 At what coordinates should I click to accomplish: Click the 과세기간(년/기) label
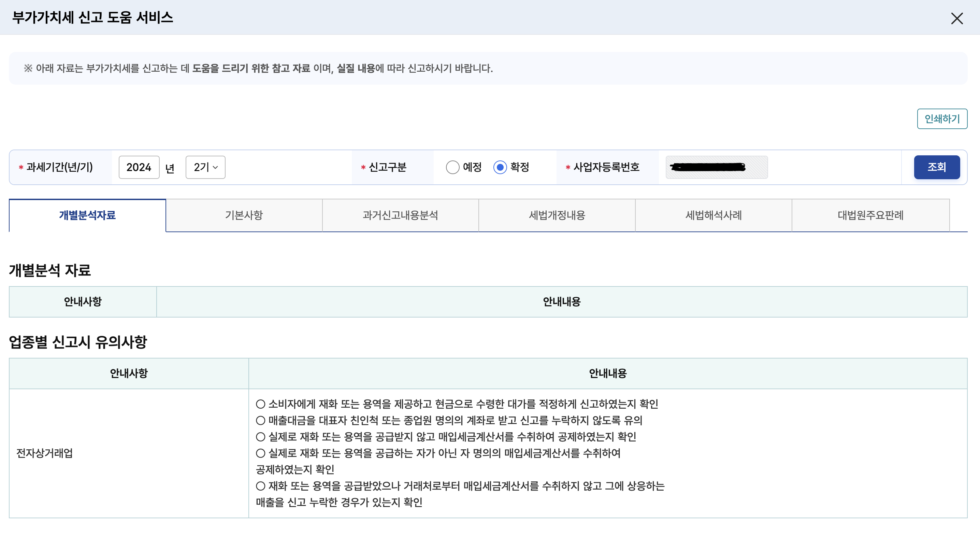tap(59, 167)
